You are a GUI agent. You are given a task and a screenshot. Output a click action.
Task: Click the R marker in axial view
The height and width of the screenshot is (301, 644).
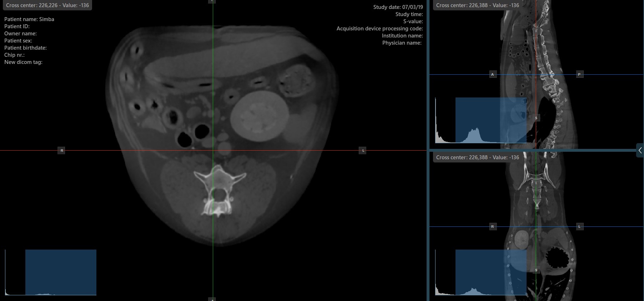(61, 151)
